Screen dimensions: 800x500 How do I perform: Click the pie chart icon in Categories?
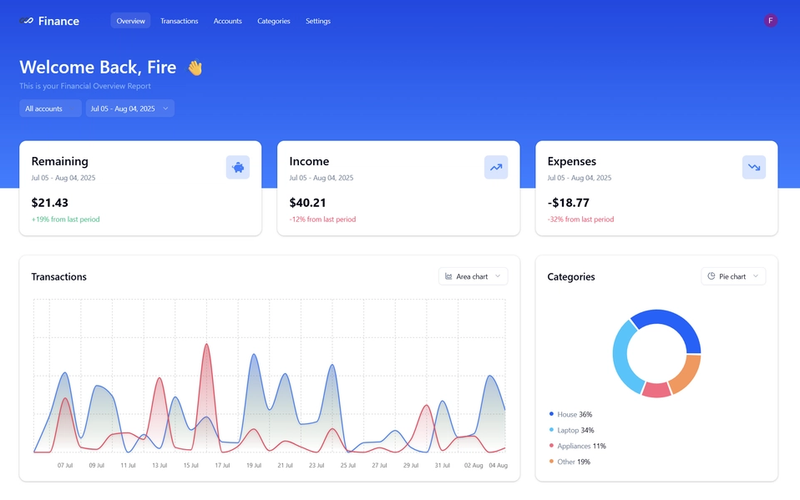pyautogui.click(x=711, y=276)
